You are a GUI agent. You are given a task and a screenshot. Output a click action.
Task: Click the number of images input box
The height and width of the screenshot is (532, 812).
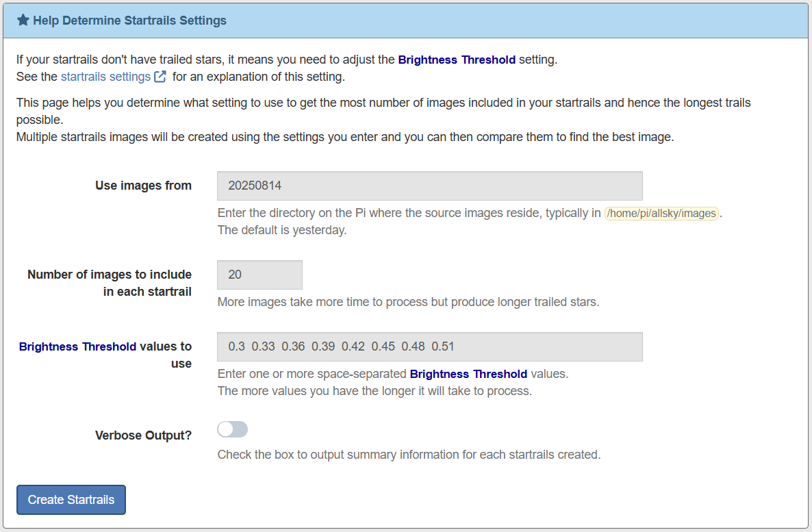coord(259,275)
